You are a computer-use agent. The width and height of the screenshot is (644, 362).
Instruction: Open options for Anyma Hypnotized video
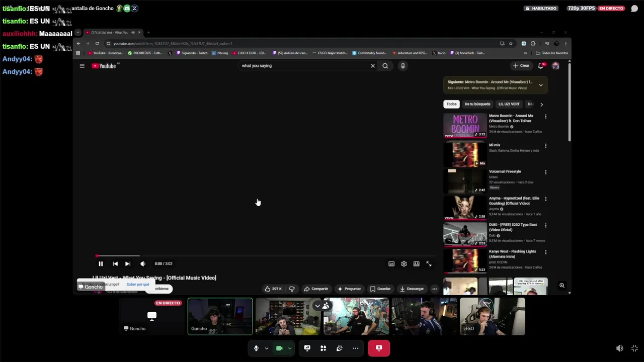pyautogui.click(x=545, y=199)
